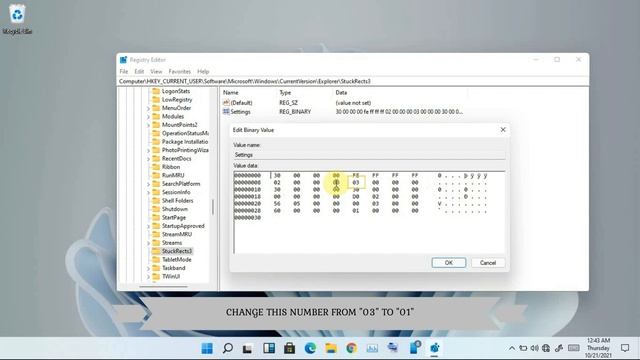Screen dimensions: 640x360
Task: Expand the Taskband key
Action: coord(148,268)
